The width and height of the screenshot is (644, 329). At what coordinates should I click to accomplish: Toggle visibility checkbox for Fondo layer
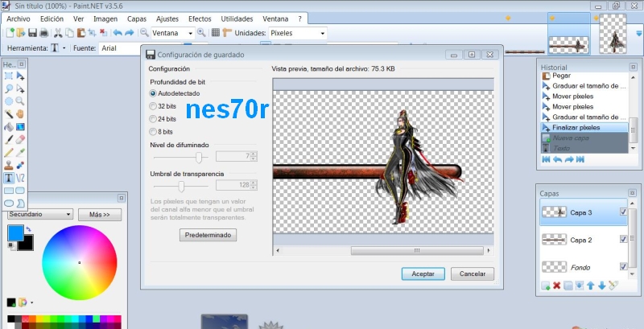pyautogui.click(x=623, y=266)
